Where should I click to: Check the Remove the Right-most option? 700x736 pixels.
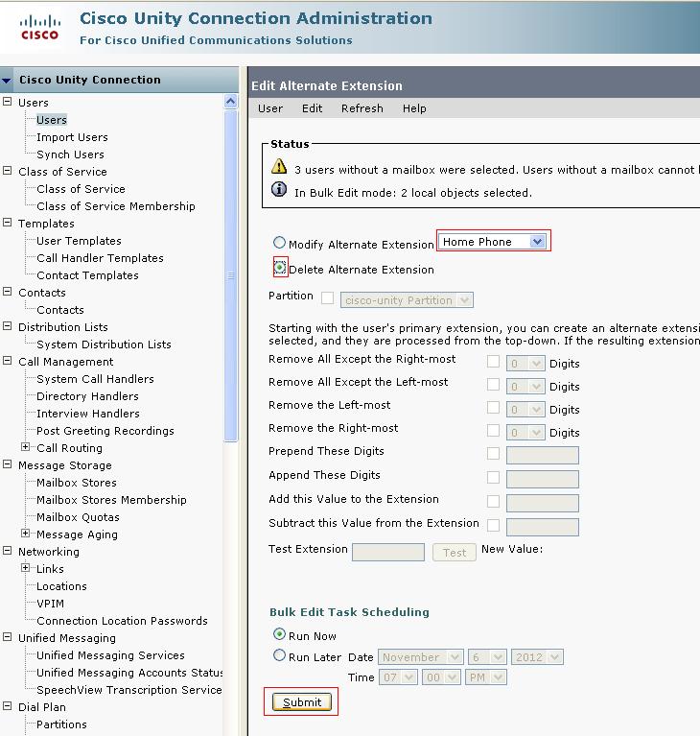click(493, 430)
